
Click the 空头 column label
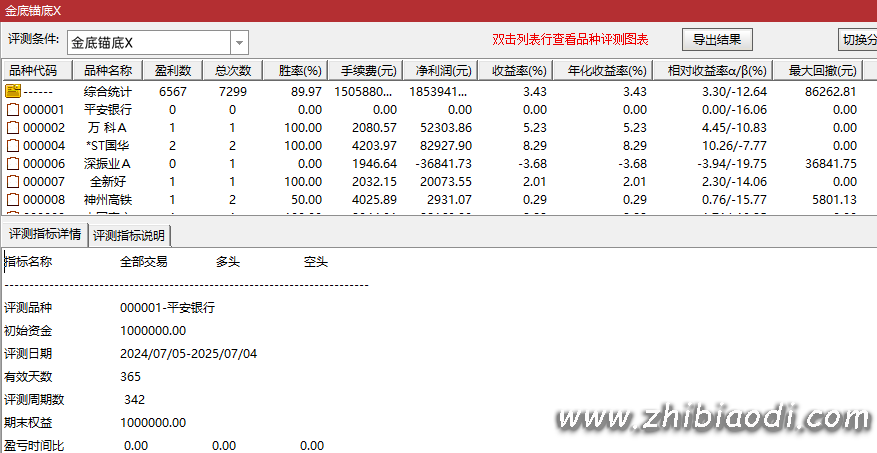pyautogui.click(x=315, y=262)
